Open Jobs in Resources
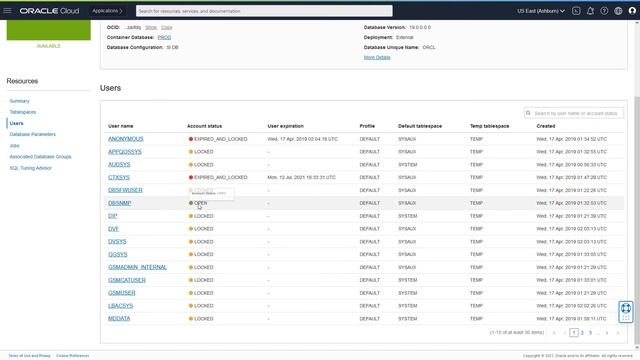This screenshot has height=360, width=640. coord(14,146)
